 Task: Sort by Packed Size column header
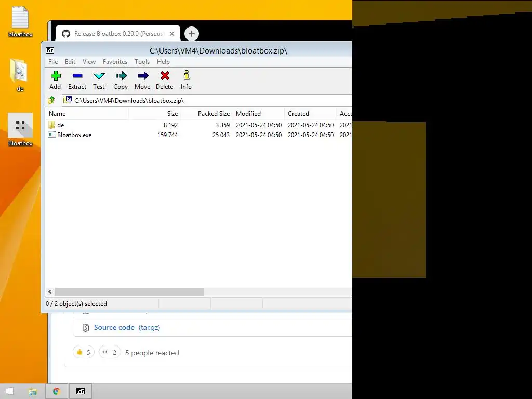click(x=207, y=114)
